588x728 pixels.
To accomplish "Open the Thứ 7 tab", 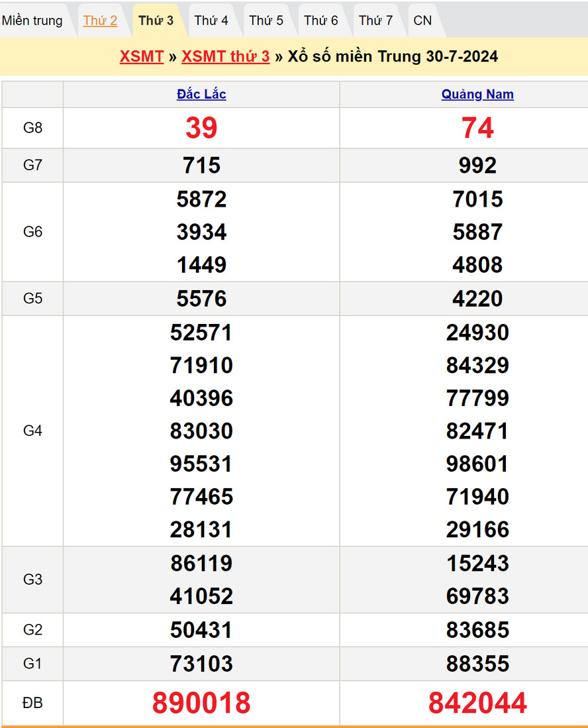I will tap(376, 21).
